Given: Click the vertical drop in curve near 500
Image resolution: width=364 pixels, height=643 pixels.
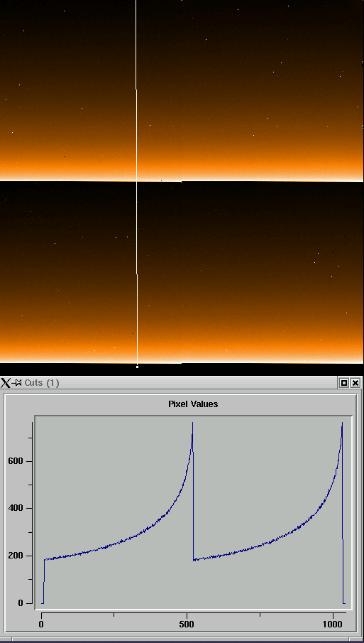Looking at the screenshot, I should pyautogui.click(x=193, y=492).
